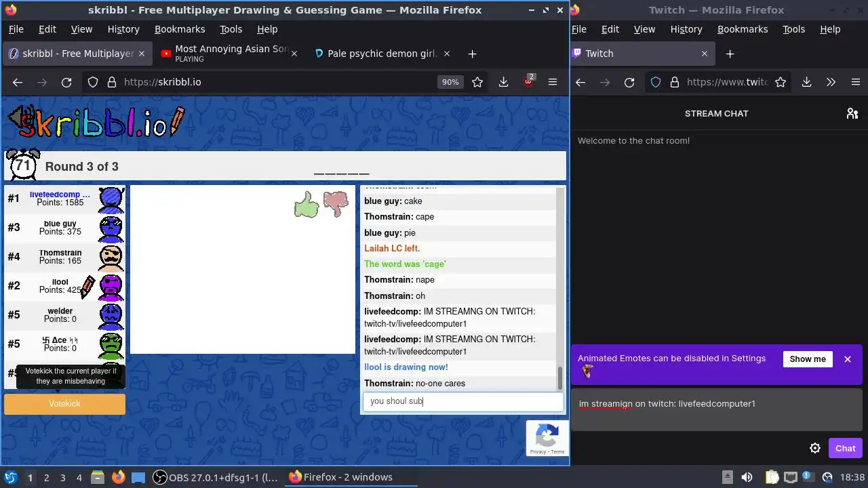The image size is (868, 488).
Task: Click the thumbs down dislike icon
Action: point(336,203)
